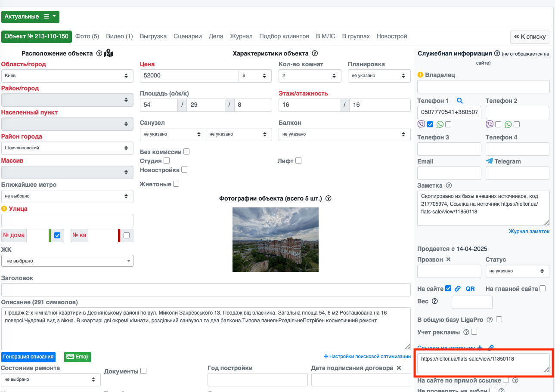
Task: Click the green indicator beside № дома field
Action: (x=50, y=236)
